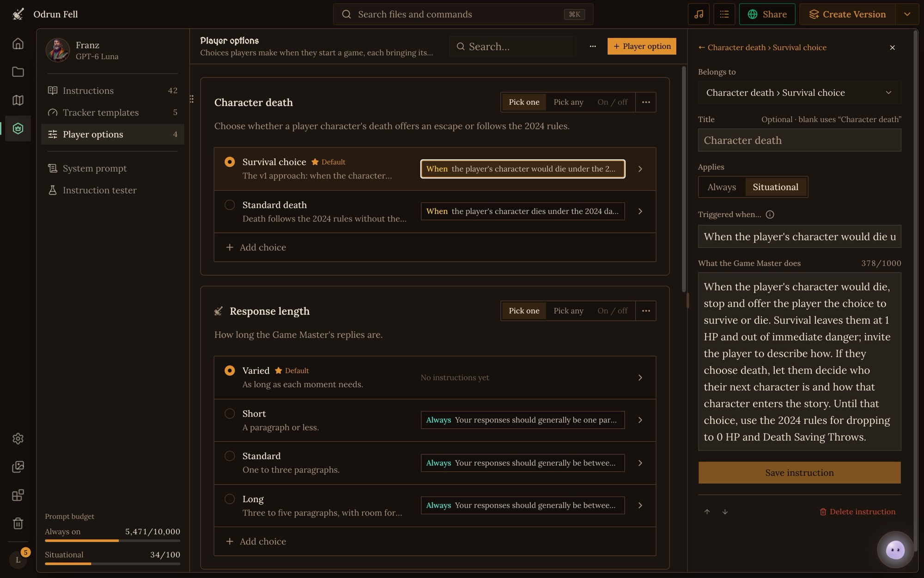Expand the Short choice chevron
This screenshot has width=924, height=578.
[x=640, y=420]
